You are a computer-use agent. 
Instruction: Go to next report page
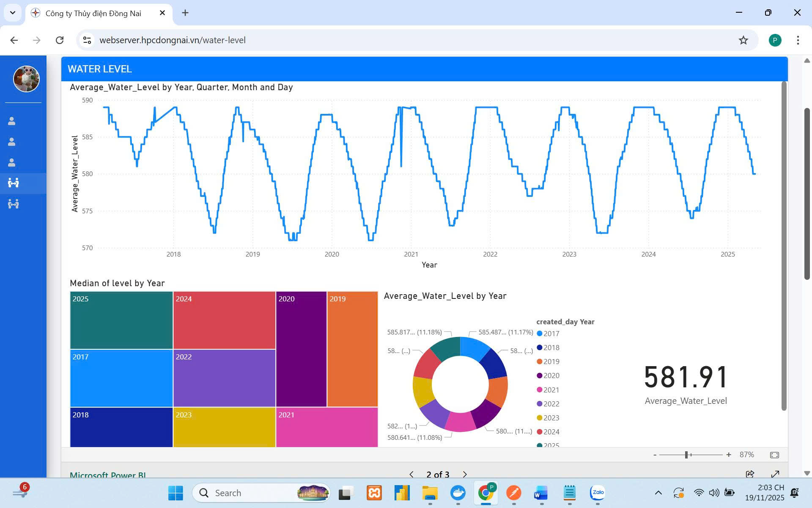[465, 474]
